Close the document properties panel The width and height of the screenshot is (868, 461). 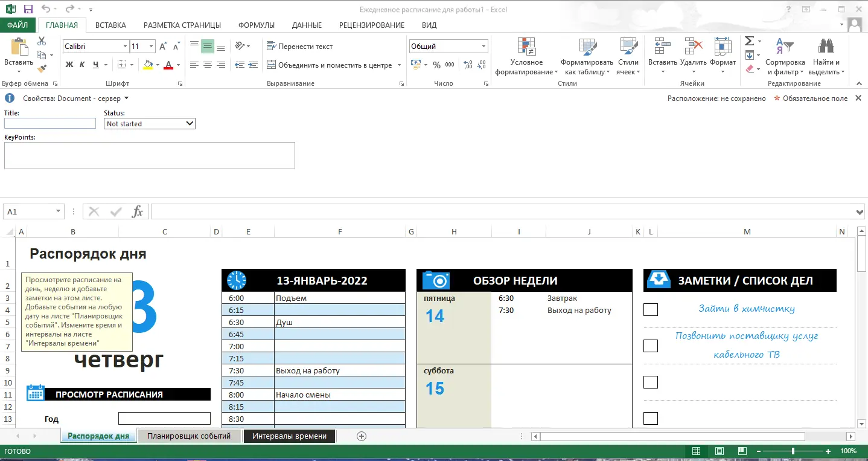[858, 98]
